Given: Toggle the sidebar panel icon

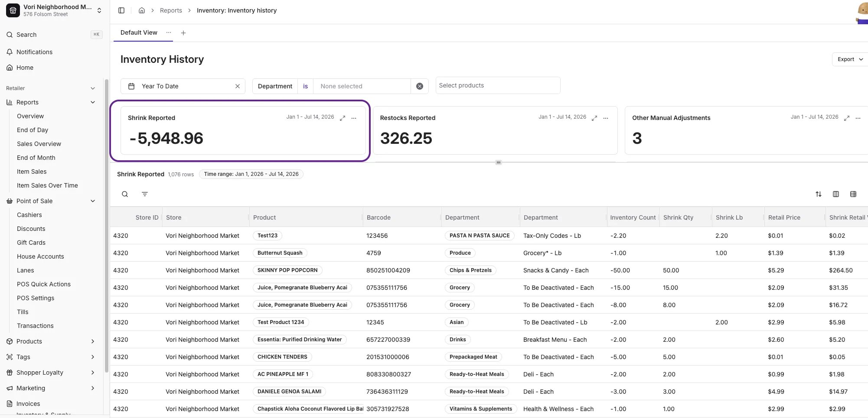Looking at the screenshot, I should pos(121,10).
